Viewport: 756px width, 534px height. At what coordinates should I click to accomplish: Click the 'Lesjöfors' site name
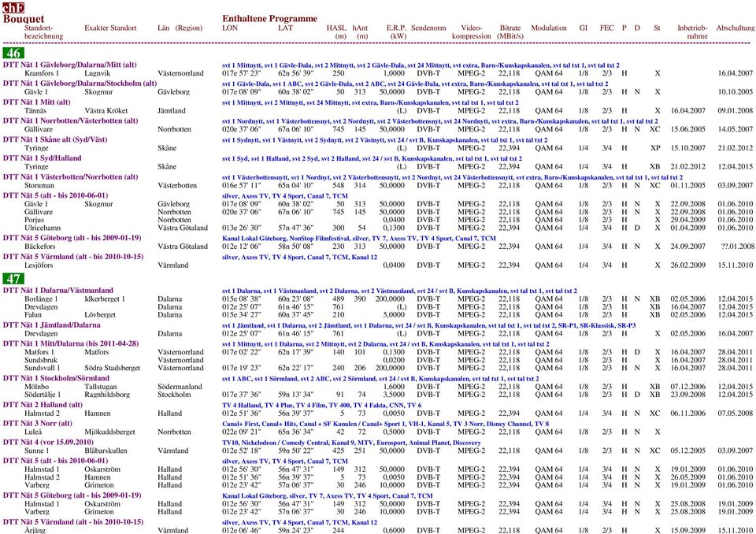(x=39, y=265)
